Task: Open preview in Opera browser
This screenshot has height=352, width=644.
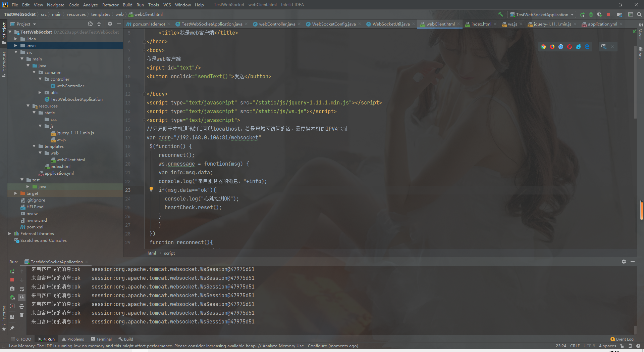Action: (570, 47)
